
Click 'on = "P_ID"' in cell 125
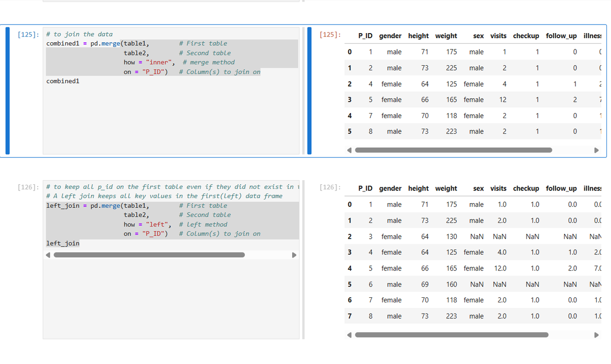(x=146, y=72)
